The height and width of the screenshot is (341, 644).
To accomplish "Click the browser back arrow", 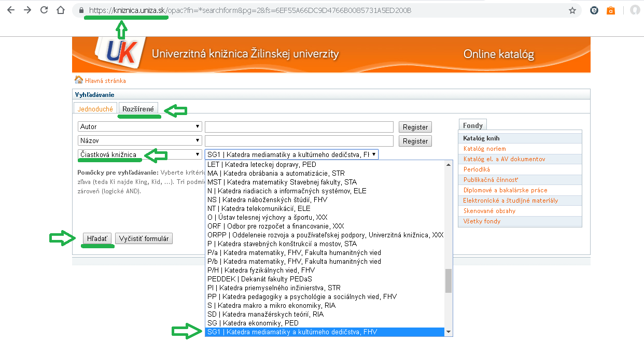I will coord(11,10).
